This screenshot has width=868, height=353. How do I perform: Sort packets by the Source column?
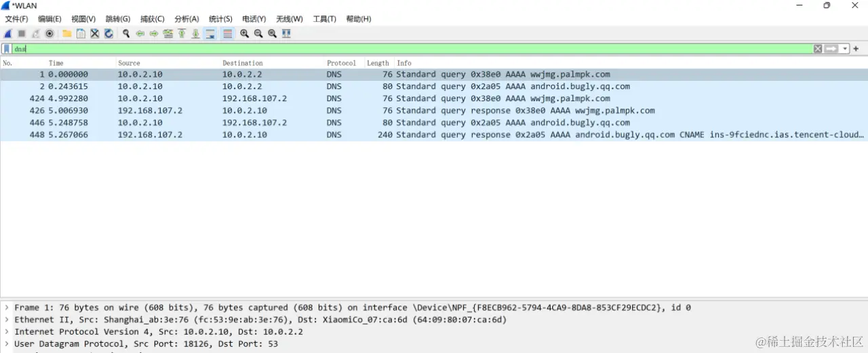point(129,63)
